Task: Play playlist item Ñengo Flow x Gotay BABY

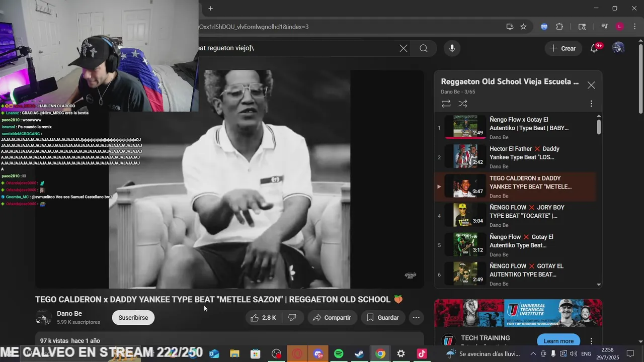Action: tap(516, 128)
